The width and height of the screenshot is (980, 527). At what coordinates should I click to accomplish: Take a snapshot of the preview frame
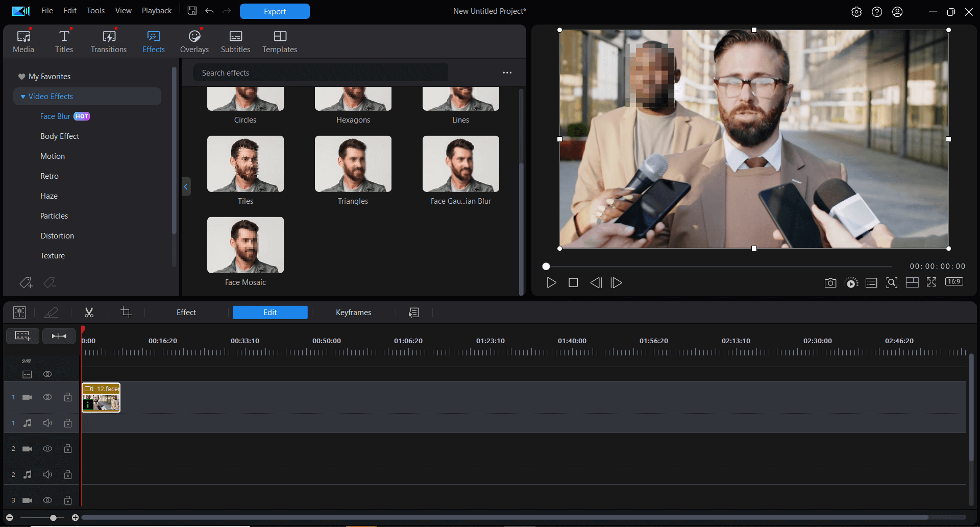pyautogui.click(x=830, y=282)
